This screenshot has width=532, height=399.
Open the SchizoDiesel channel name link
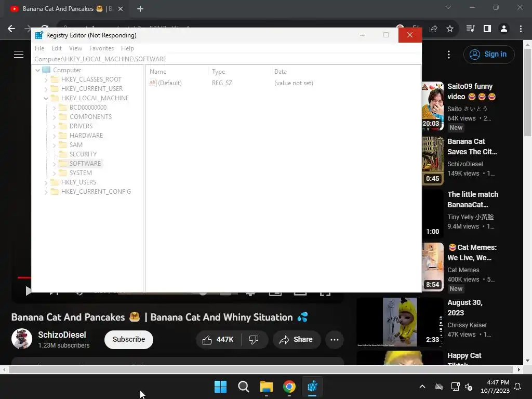tap(62, 335)
